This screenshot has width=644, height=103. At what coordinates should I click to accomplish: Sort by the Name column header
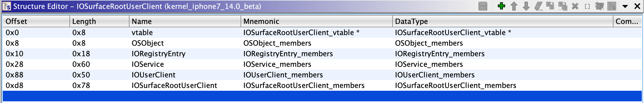click(185, 21)
